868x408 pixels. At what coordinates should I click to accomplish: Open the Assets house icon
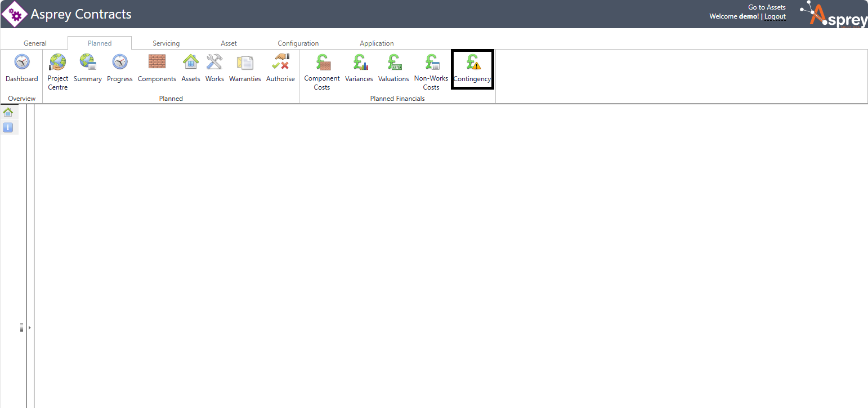[x=191, y=62]
